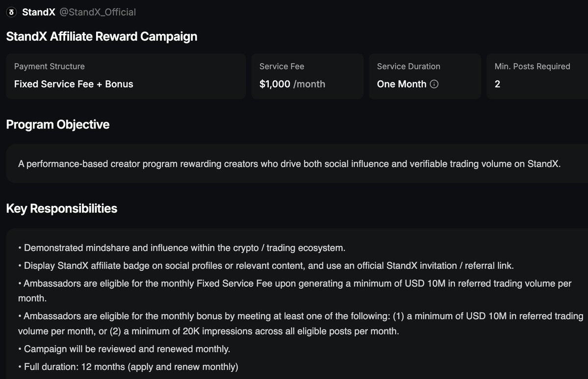Click the Key Responsibilities heading

click(x=61, y=208)
